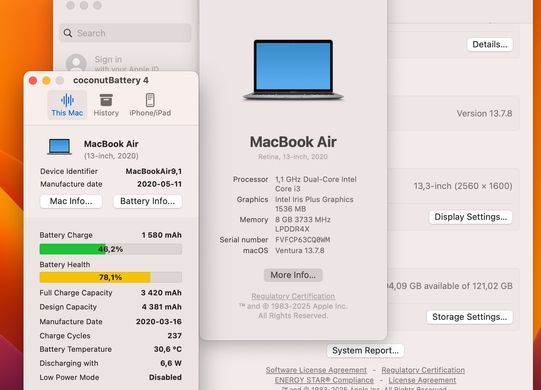Click the Apple ID avatar icon
The width and height of the screenshot is (541, 390).
pyautogui.click(x=76, y=63)
